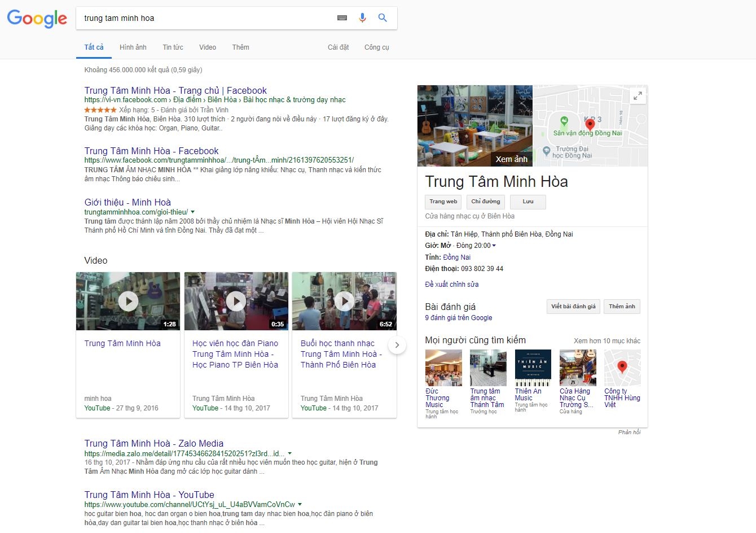Open the 'Trung Tâm Minh Hòa' video card title

[x=122, y=343]
